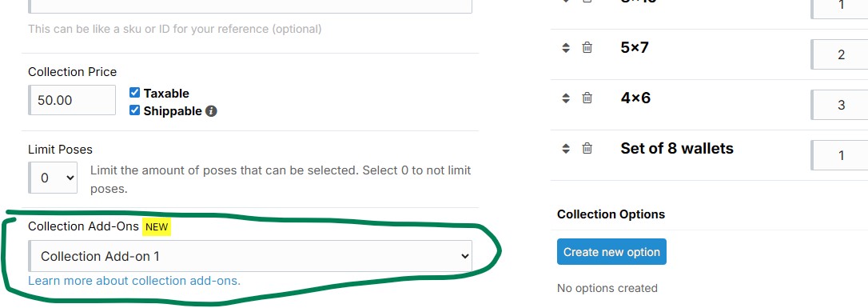Click the Collection Price input field
The image size is (868, 308).
72,100
